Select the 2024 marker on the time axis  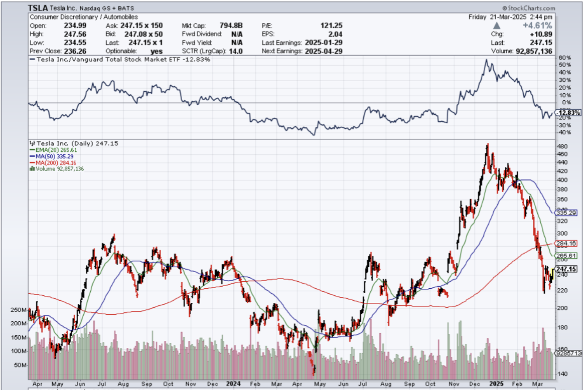234,383
